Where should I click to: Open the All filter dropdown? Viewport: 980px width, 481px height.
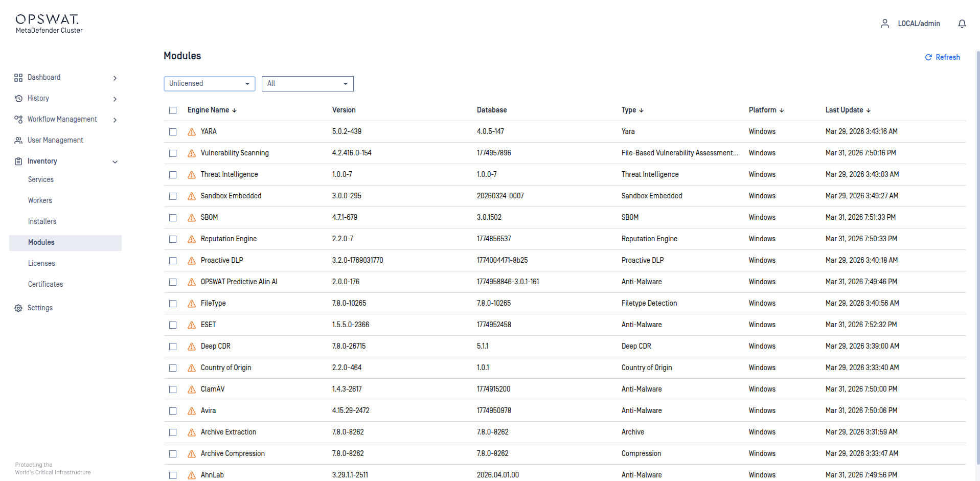coord(307,84)
